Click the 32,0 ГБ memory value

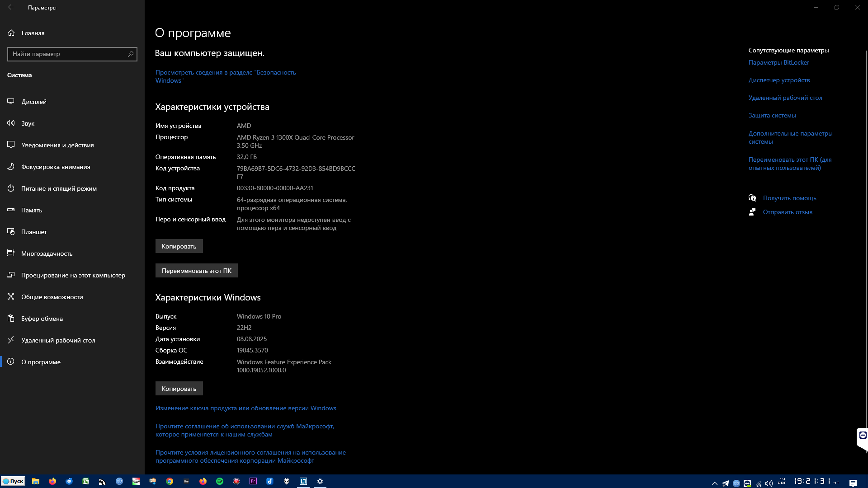pyautogui.click(x=247, y=157)
